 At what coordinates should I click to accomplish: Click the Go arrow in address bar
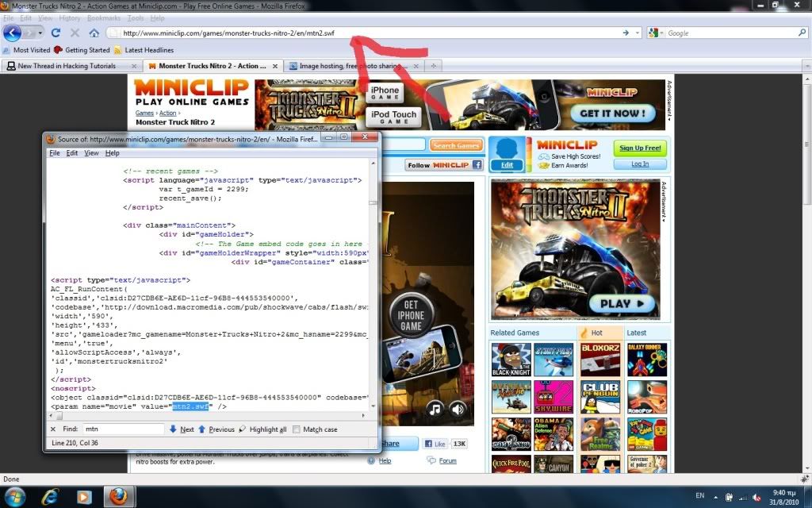click(626, 33)
